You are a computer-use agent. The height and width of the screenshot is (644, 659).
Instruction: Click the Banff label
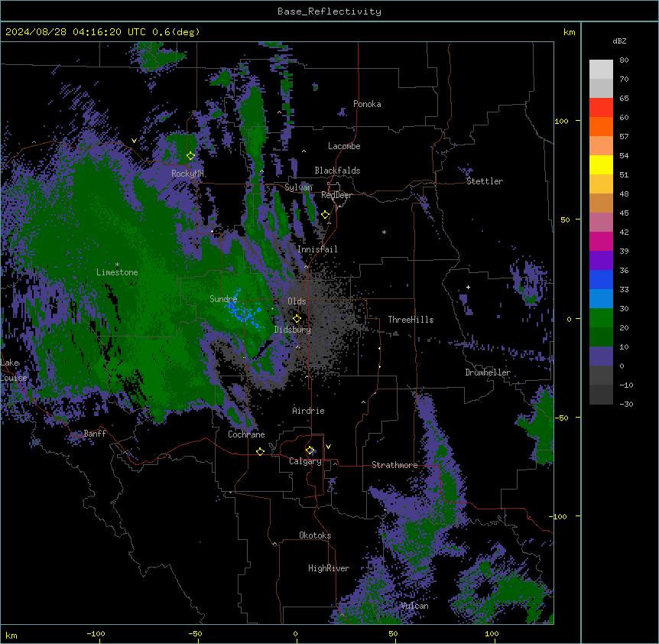[x=95, y=434]
